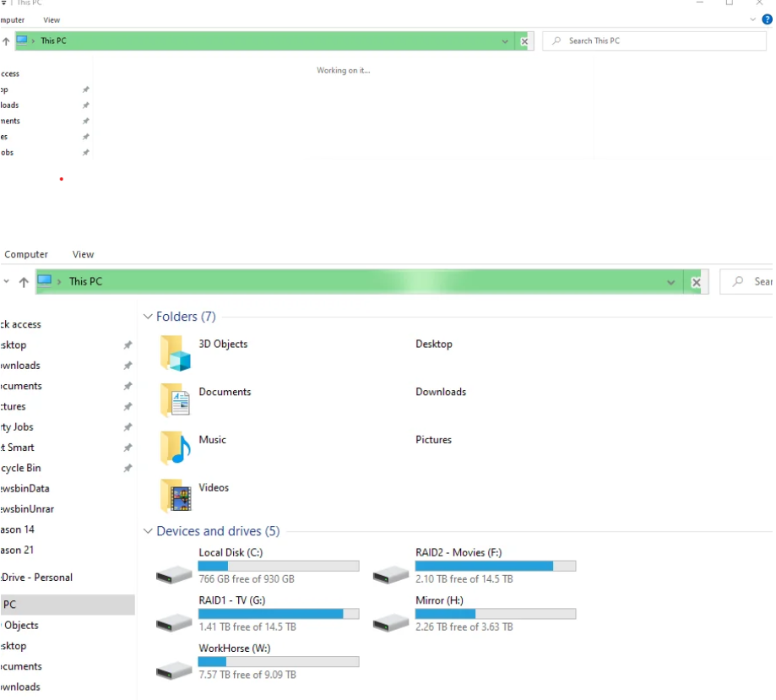Click pin icon beside Recycle Bin

(x=128, y=468)
